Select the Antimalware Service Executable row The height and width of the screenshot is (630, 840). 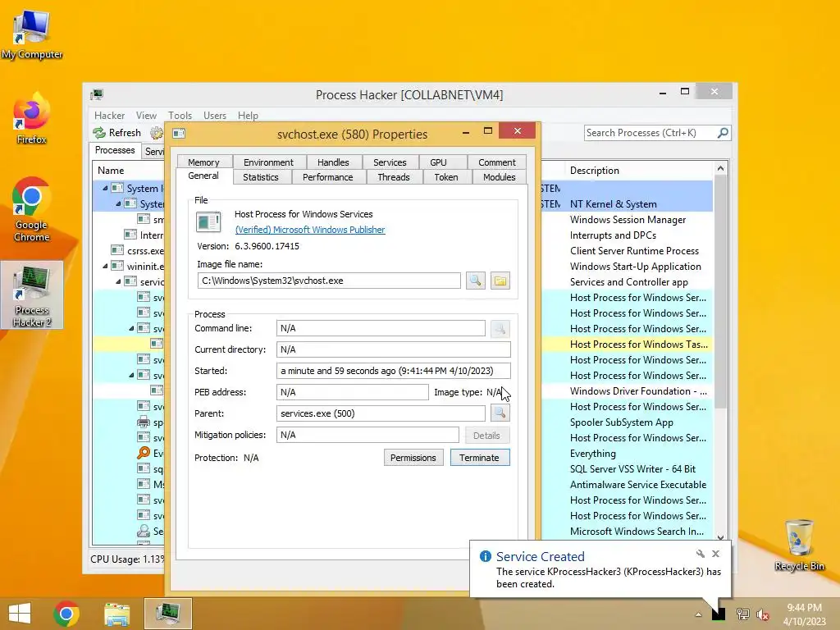(638, 484)
